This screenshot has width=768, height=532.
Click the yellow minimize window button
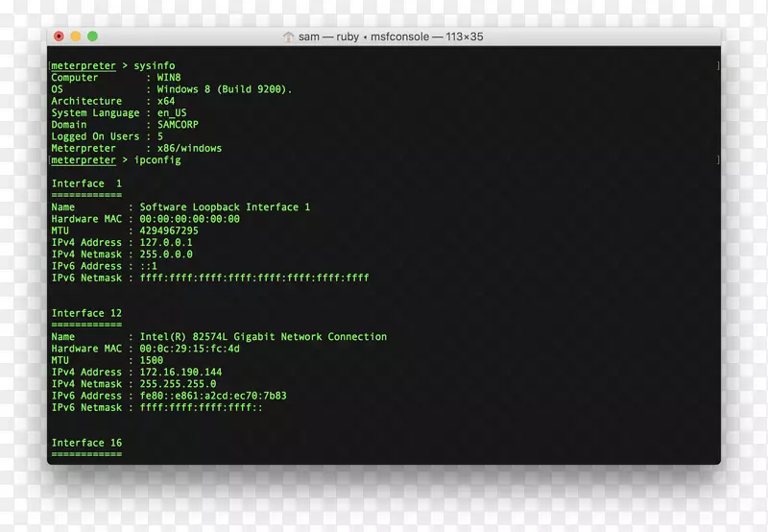point(76,36)
